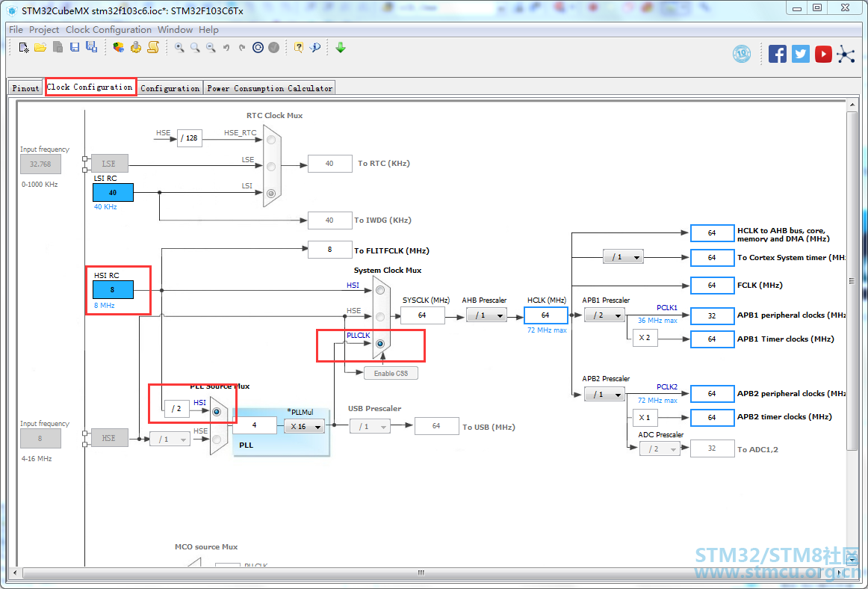This screenshot has height=589, width=868.
Task: Click the SYSCLK (MHz) value field
Action: tap(422, 315)
